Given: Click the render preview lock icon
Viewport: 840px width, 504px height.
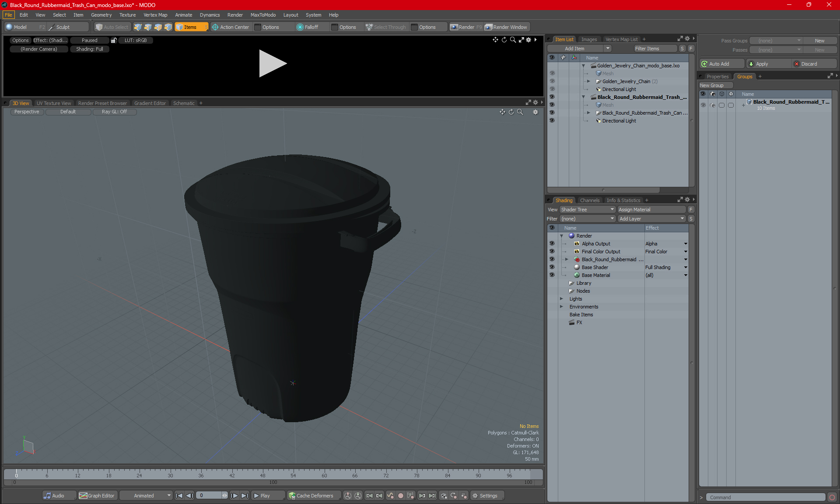Looking at the screenshot, I should [114, 40].
